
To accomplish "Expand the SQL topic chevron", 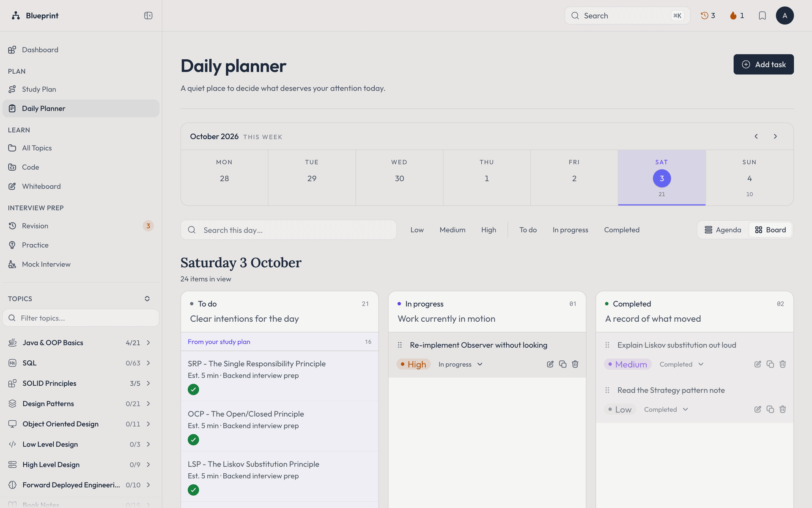I will pyautogui.click(x=148, y=363).
